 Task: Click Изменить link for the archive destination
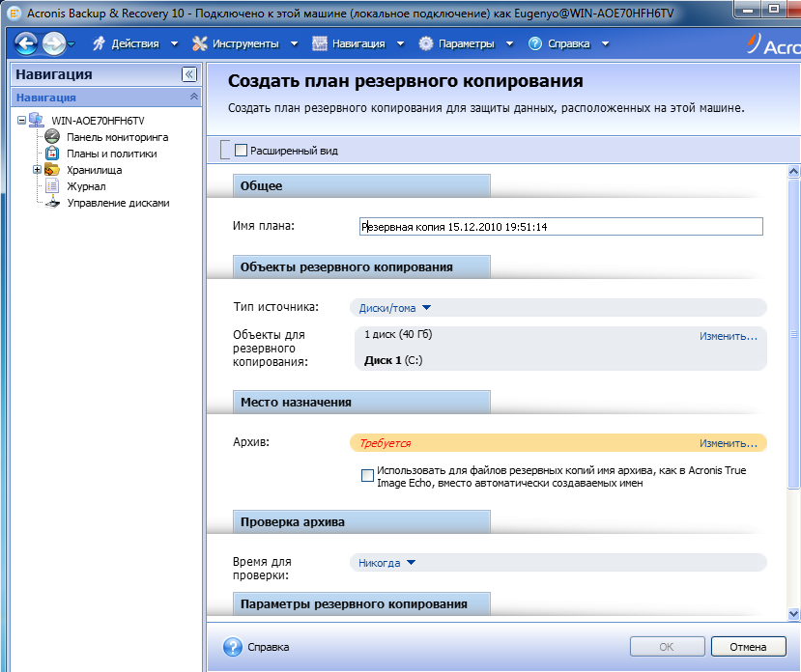[728, 443]
